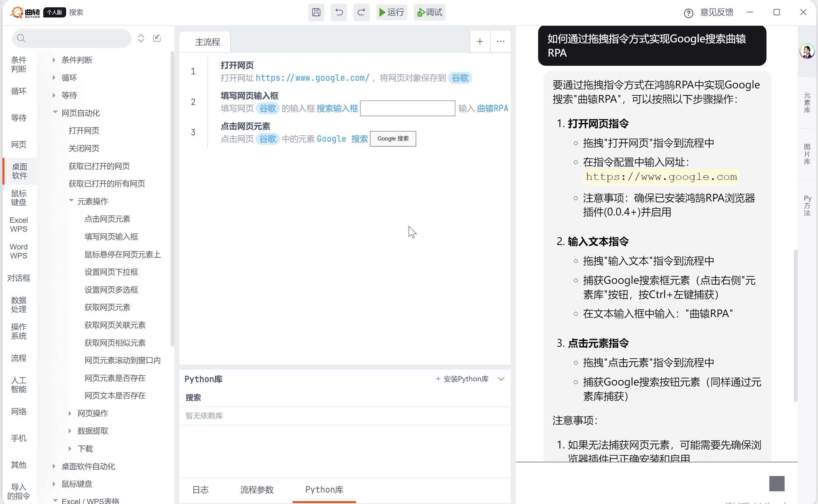
Task: Click 安装Python库 link
Action: 462,379
